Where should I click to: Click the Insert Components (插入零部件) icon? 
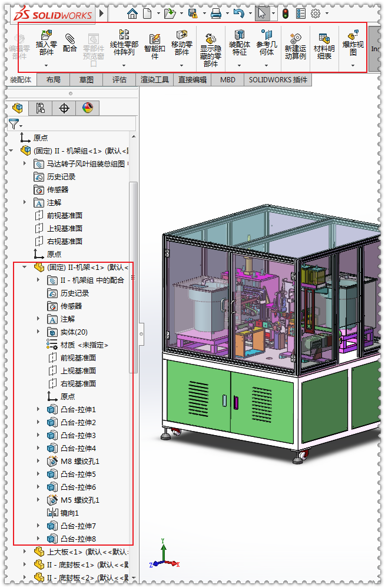click(45, 37)
